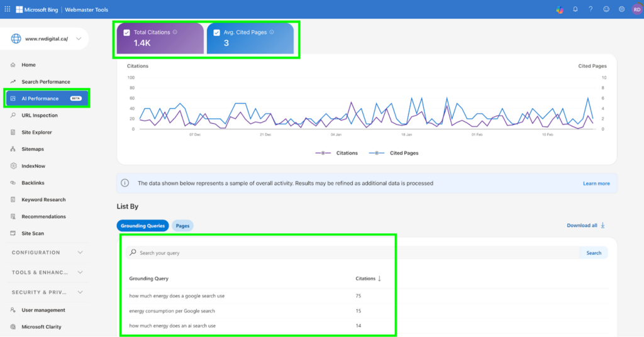Select query 'how much energy does an ai search use'
This screenshot has width=644, height=337.
172,326
